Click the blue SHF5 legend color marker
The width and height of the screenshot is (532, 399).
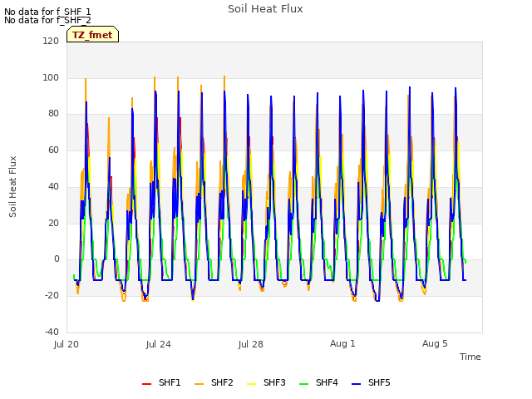(357, 384)
